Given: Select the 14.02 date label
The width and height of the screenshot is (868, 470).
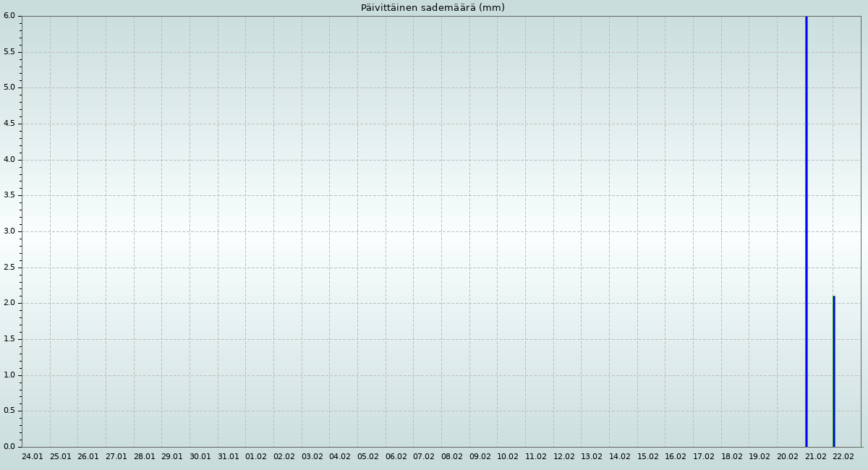Looking at the screenshot, I should (x=620, y=457).
